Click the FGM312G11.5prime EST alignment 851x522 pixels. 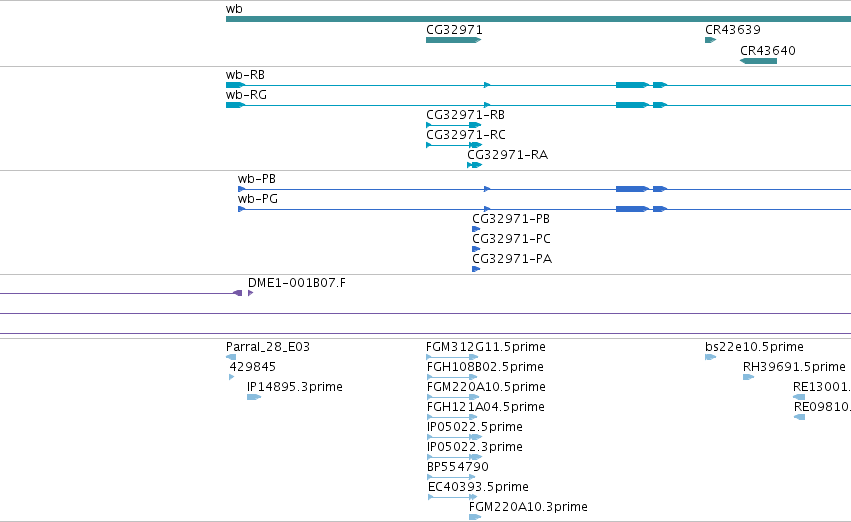pos(452,357)
